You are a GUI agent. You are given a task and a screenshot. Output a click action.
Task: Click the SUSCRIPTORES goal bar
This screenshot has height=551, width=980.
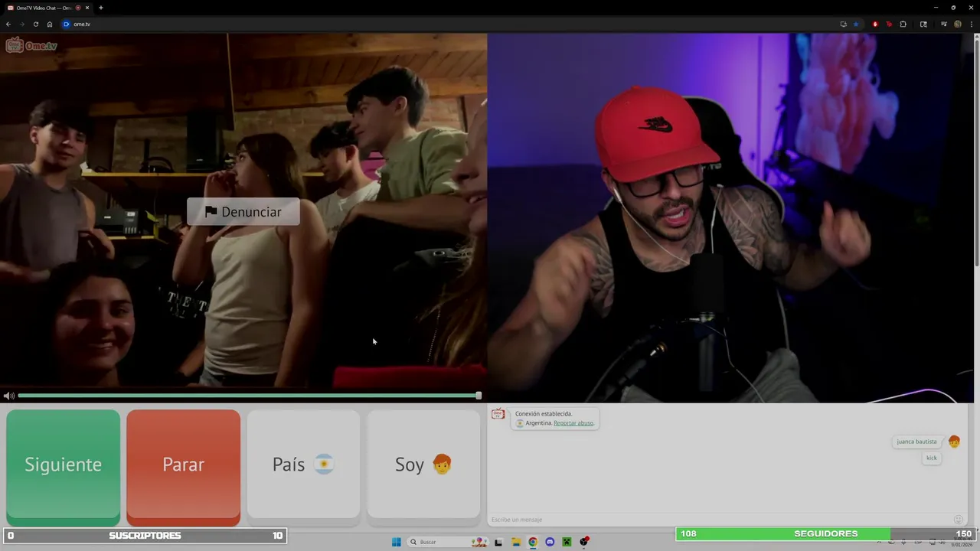point(145,536)
